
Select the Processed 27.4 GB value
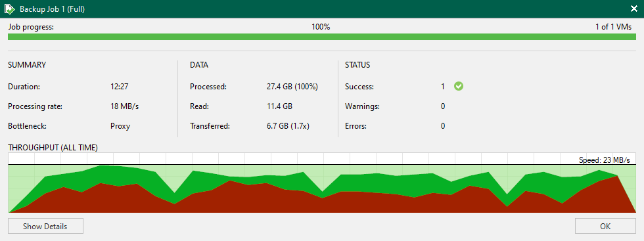pyautogui.click(x=292, y=87)
